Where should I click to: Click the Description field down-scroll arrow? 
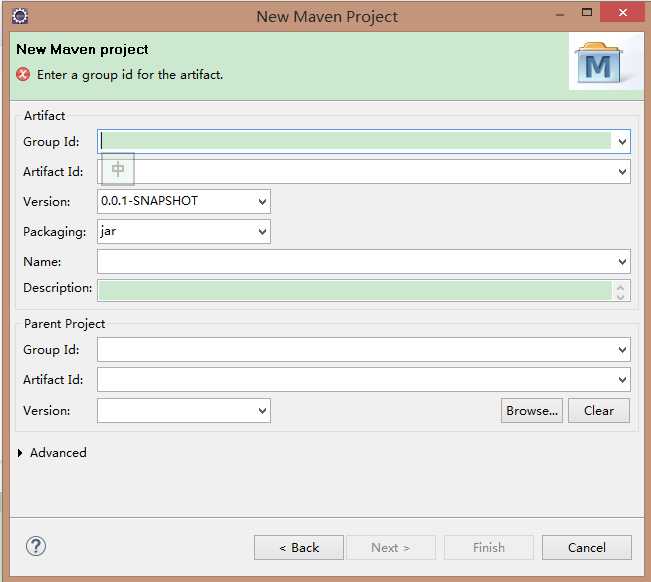coord(621,296)
